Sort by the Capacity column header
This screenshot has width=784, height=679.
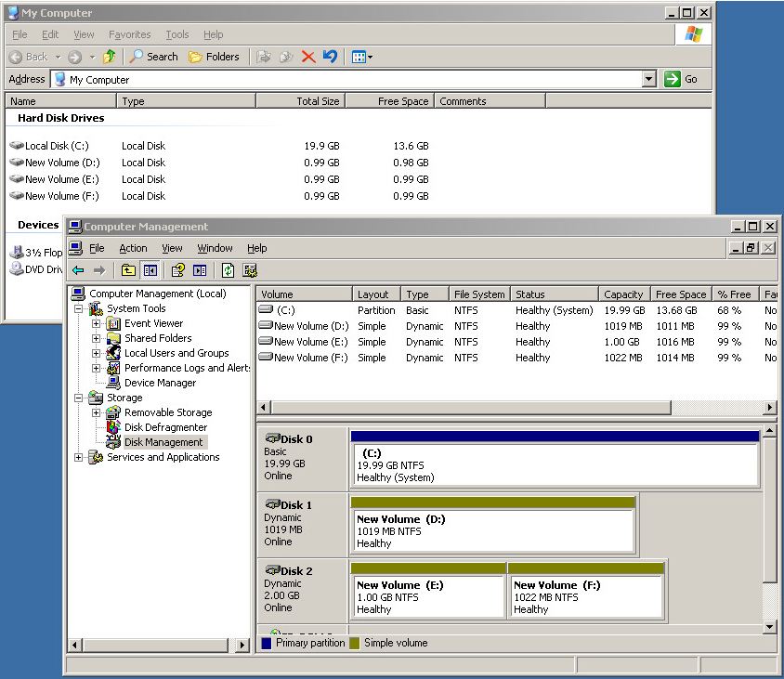(624, 294)
